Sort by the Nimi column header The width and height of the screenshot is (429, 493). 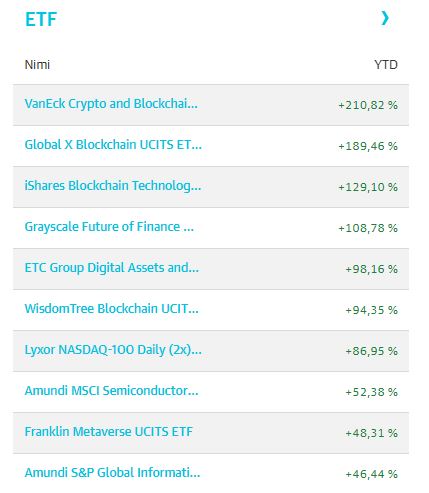[37, 65]
